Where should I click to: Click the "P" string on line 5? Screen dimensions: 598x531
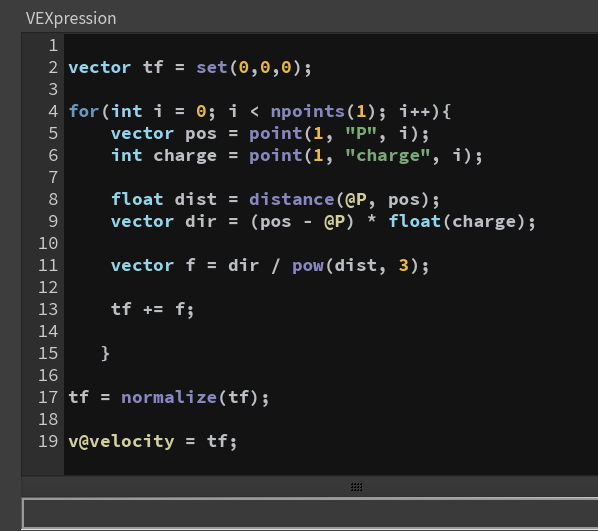point(361,134)
